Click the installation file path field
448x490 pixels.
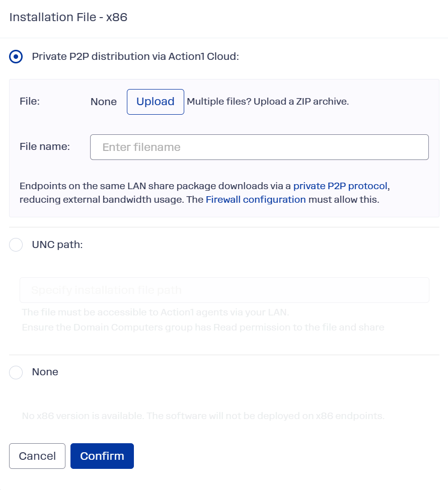(224, 290)
